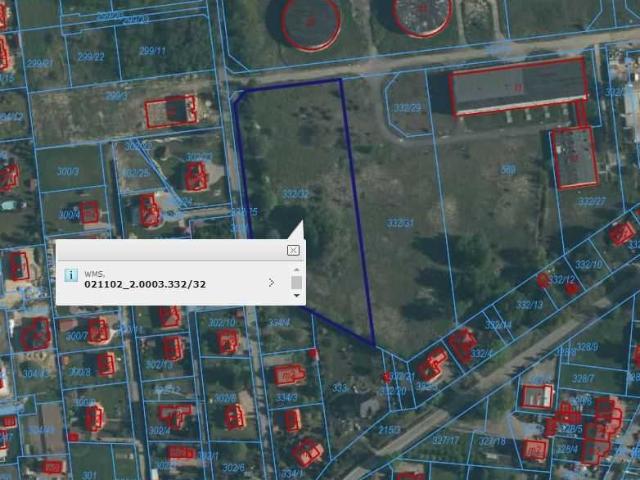The image size is (640, 480).
Task: Click parcel label 215/3 on map
Action: point(389,430)
